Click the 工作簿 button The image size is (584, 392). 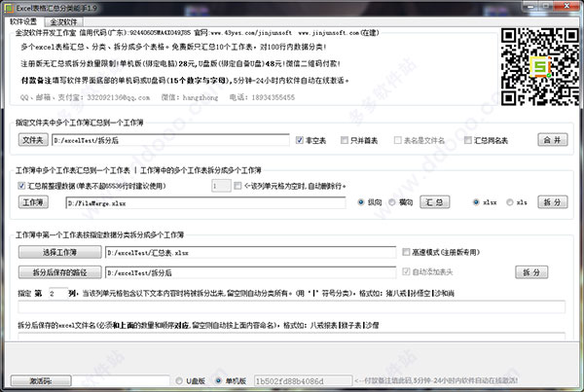click(33, 202)
